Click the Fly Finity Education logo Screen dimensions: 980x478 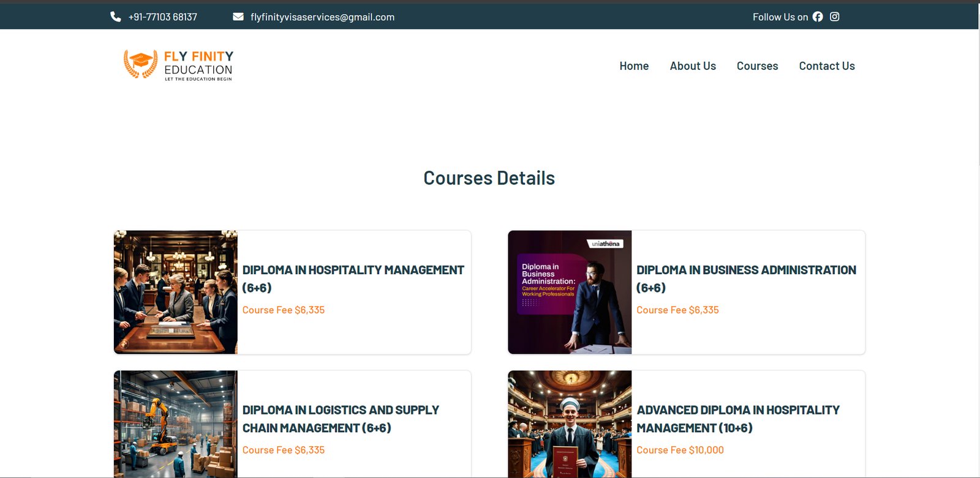pos(178,65)
